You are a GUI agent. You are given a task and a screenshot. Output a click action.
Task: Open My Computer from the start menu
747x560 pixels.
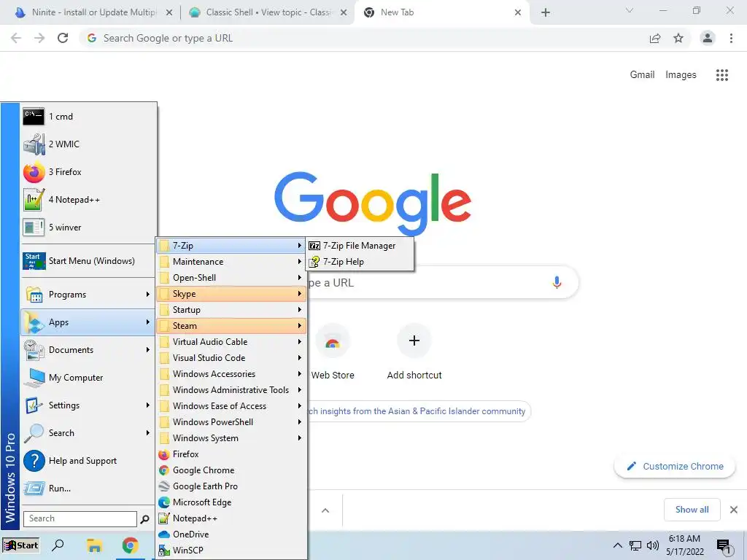[x=88, y=378]
